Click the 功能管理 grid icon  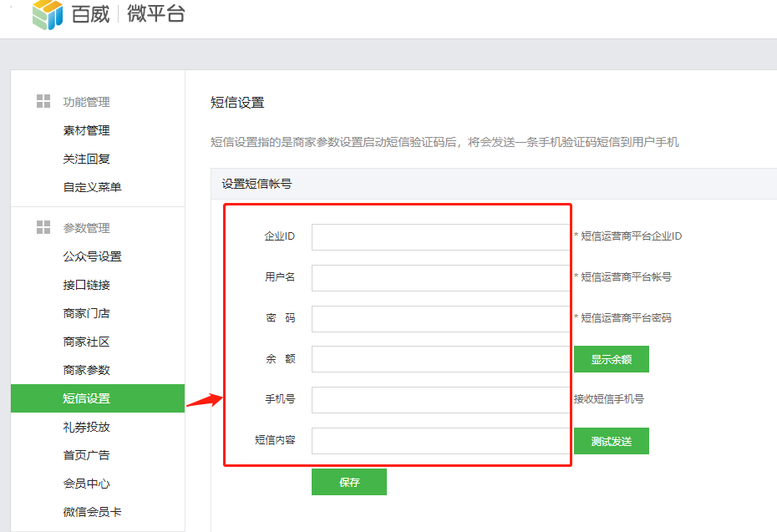click(x=43, y=101)
